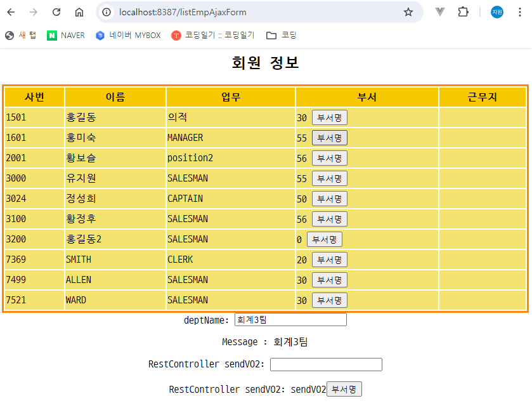Open the 새 탭 bookmark
This screenshot has width=532, height=408.
click(21, 36)
